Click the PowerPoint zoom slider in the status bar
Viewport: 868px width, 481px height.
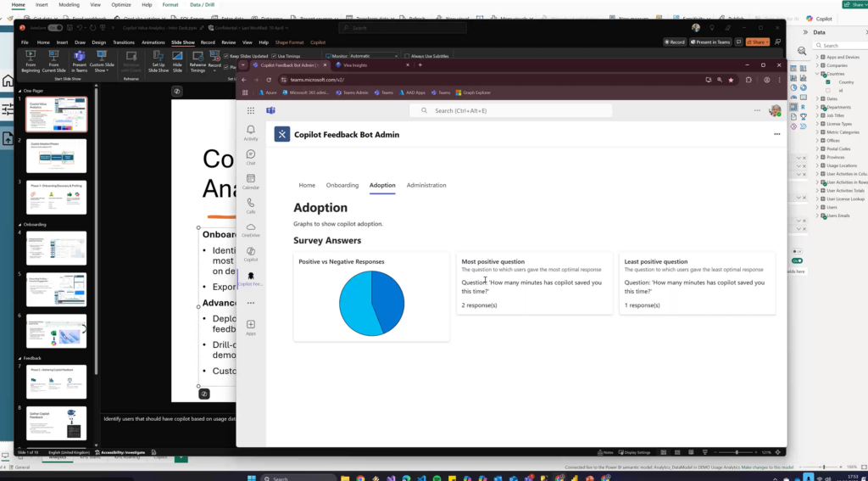(x=736, y=452)
